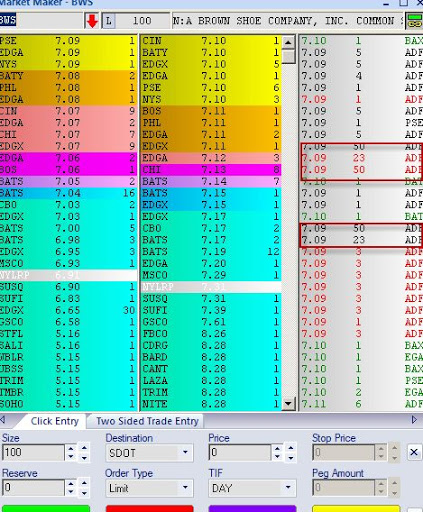The height and width of the screenshot is (512, 423).
Task: Select the CHI 7.07 bid row
Action: [x=68, y=134]
